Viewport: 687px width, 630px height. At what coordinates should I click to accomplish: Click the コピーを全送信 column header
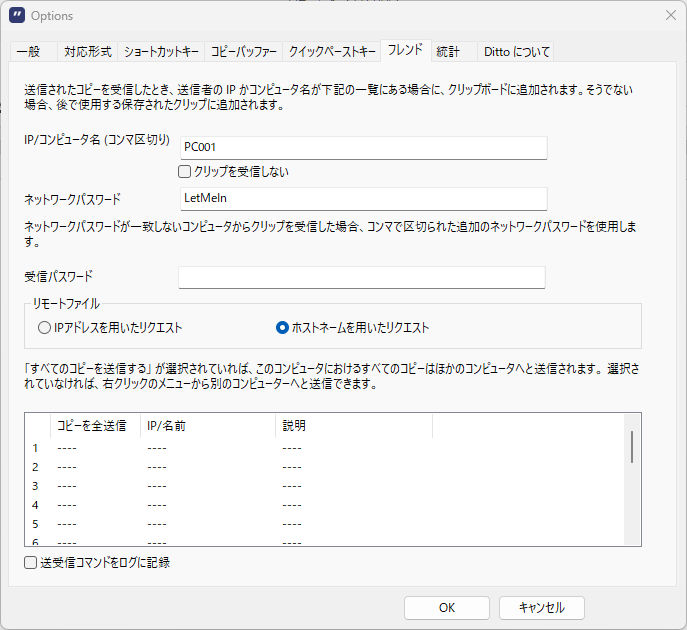coord(96,425)
